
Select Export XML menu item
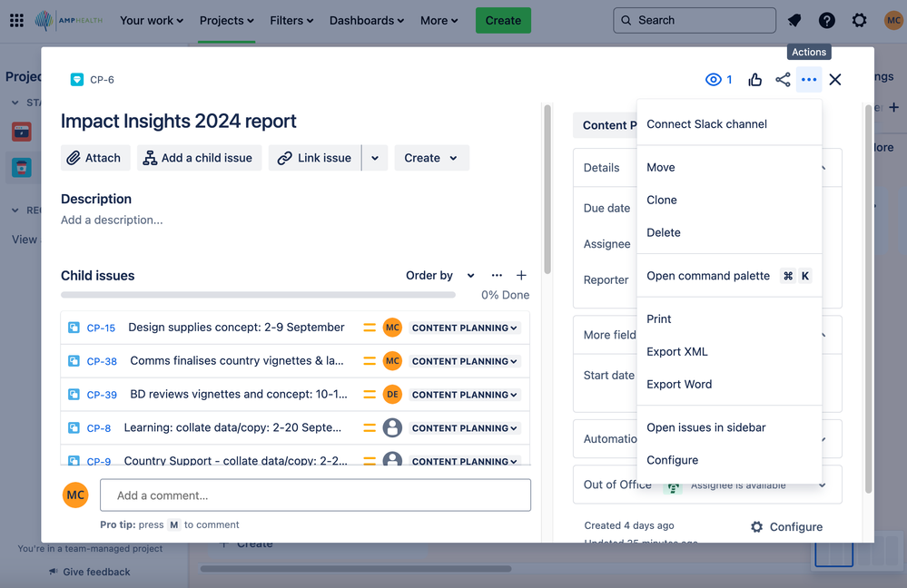(x=729, y=351)
